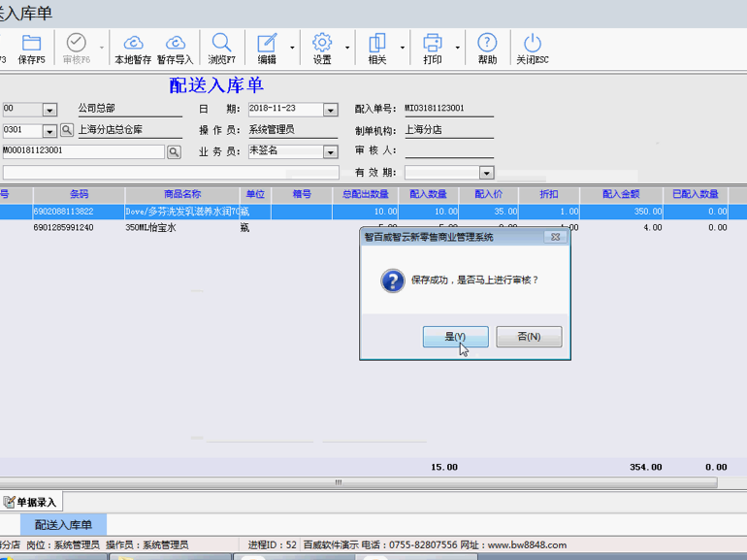Confirm audit by clicking 是(Y)

(x=455, y=337)
